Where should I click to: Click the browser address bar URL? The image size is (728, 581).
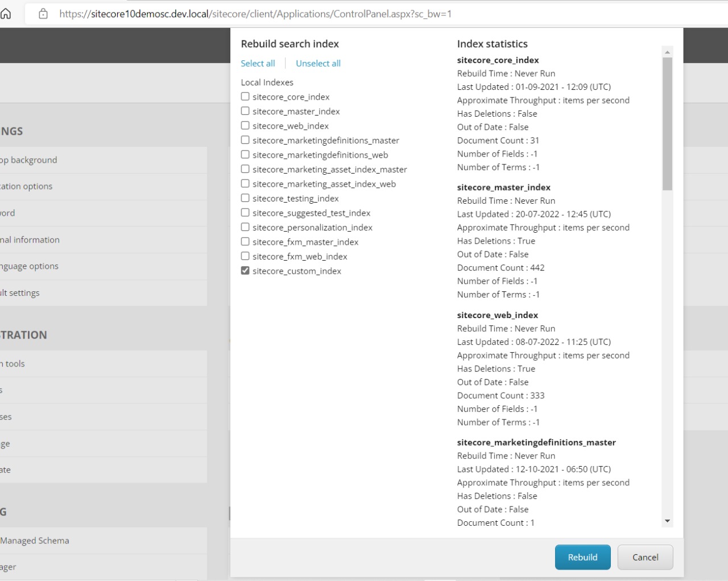255,14
